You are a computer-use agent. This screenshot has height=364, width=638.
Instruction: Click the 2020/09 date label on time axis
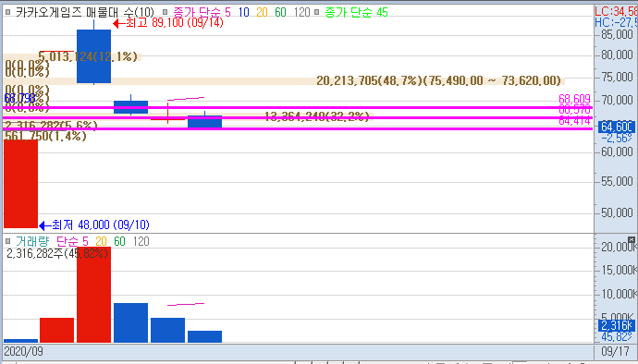pos(24,351)
